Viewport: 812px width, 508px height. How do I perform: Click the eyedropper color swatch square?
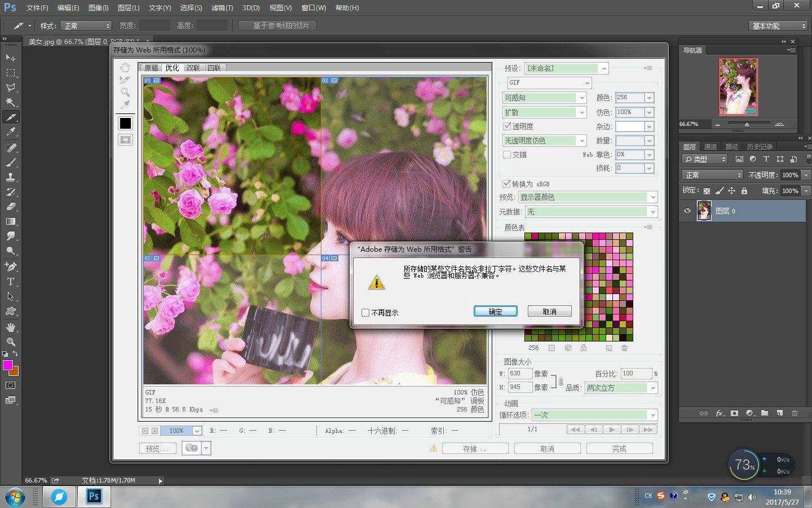tap(125, 122)
